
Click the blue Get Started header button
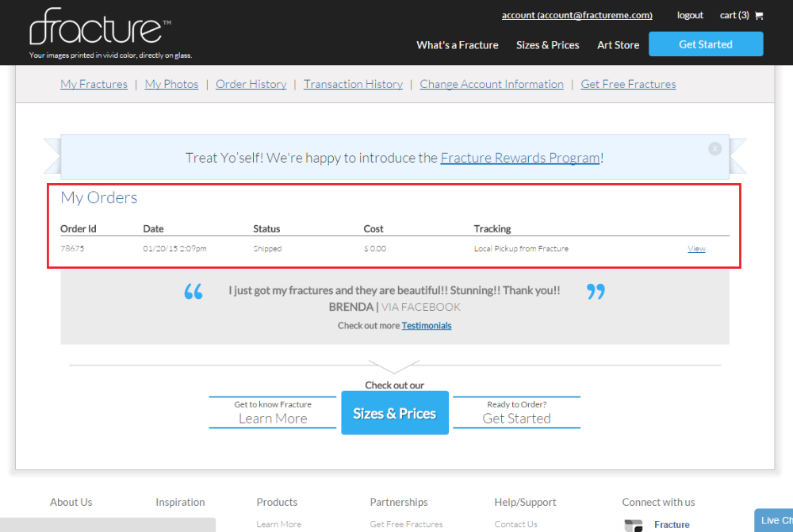point(706,44)
